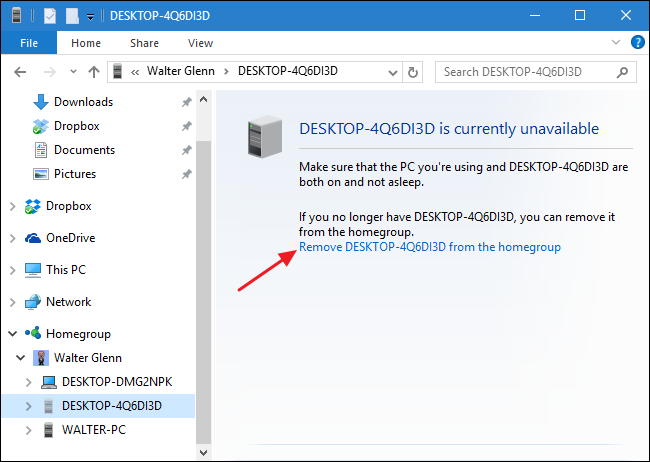The image size is (650, 462).
Task: Switch to the Share ribbon tab
Action: coord(144,43)
